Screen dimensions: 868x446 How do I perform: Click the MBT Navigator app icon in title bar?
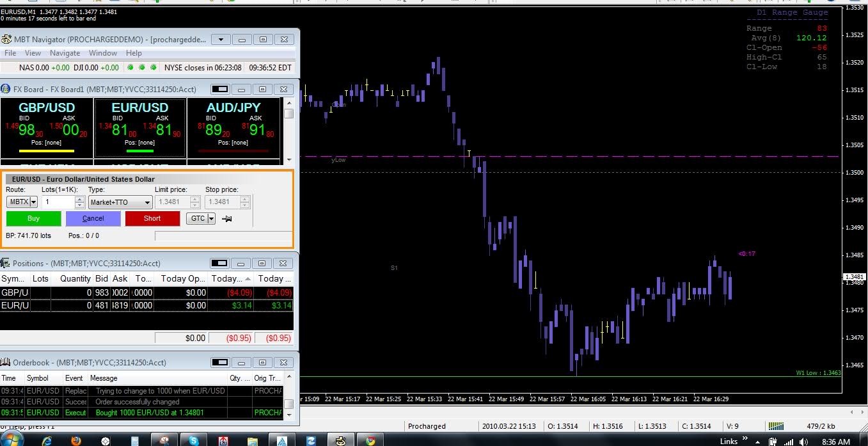6,39
